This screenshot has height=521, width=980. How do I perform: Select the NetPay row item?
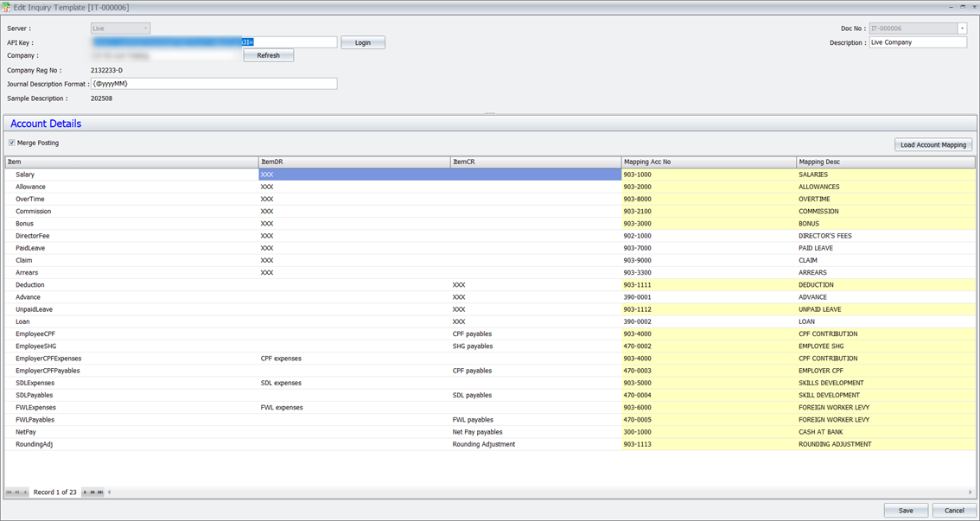coord(132,432)
